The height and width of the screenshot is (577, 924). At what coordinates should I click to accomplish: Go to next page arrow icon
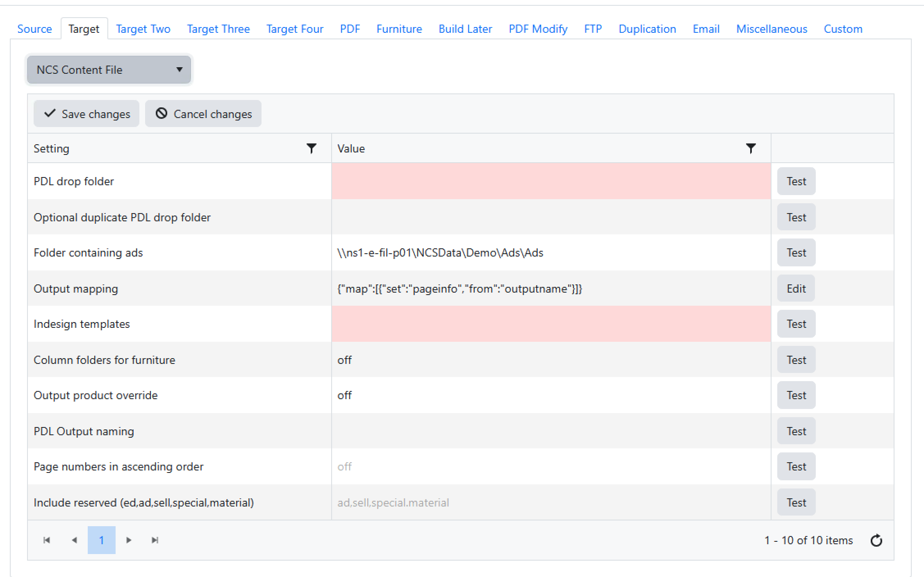coord(129,540)
